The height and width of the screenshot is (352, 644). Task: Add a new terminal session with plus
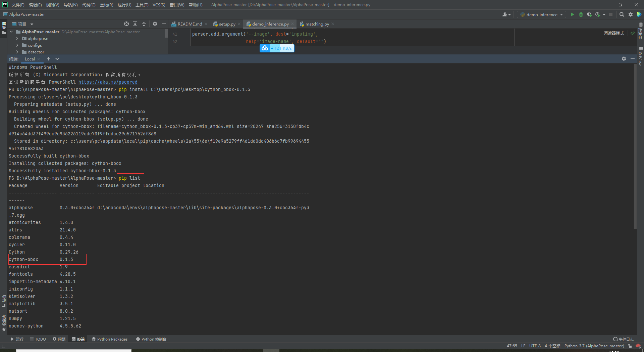pos(49,59)
